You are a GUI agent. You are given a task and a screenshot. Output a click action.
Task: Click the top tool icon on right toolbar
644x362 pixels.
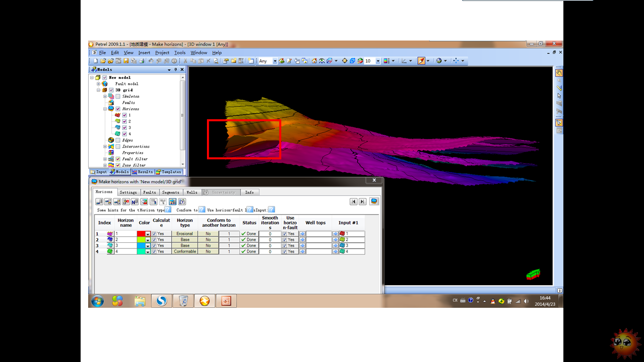point(559,73)
